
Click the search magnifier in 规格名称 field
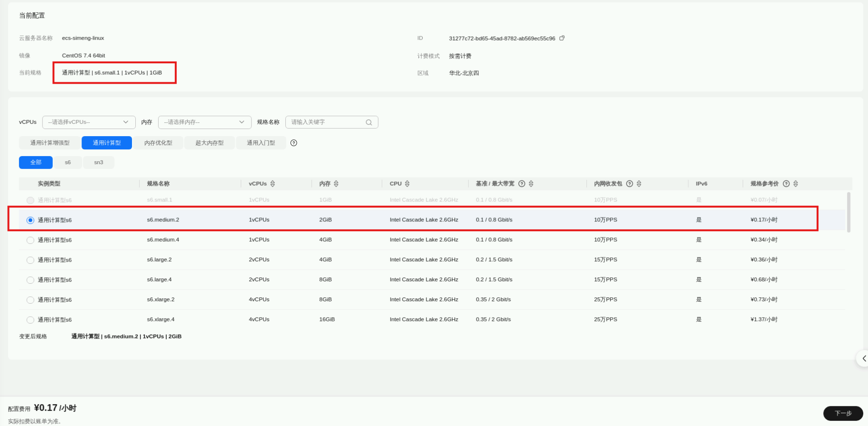[369, 122]
